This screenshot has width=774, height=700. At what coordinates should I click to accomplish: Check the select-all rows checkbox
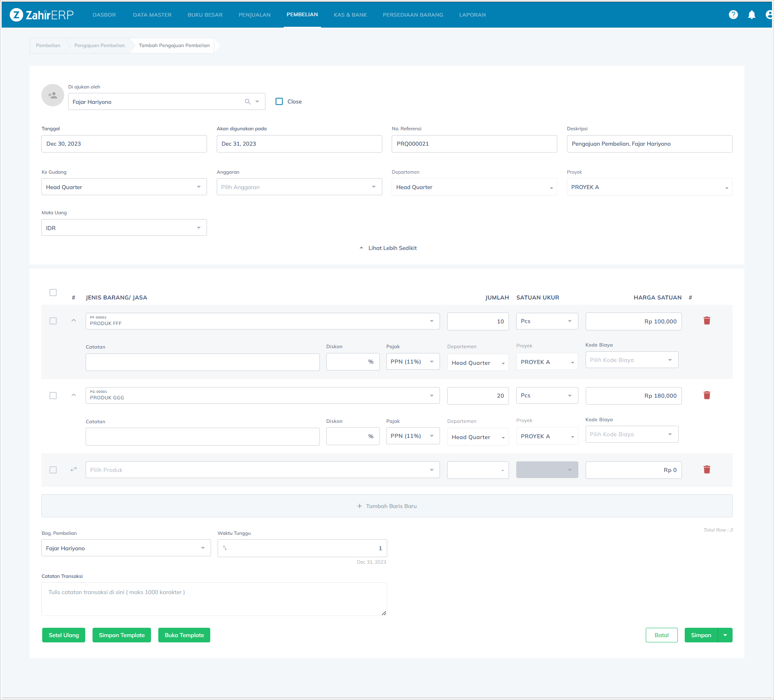coord(53,293)
